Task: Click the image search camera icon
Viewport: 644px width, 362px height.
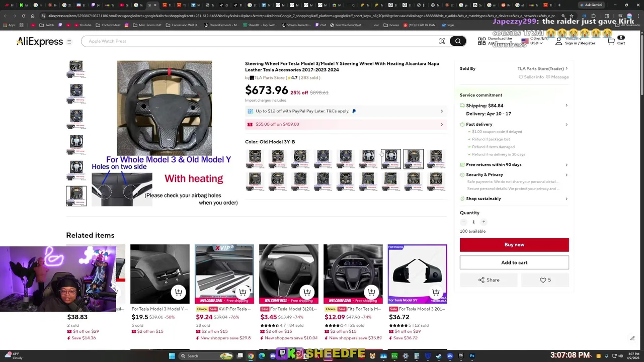Action: click(x=442, y=41)
